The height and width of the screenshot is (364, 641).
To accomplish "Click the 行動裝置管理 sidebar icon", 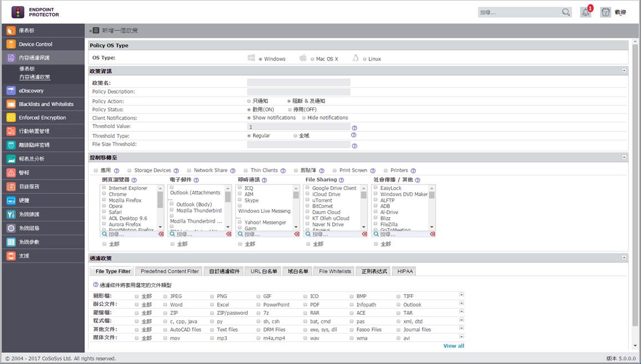I will (11, 131).
